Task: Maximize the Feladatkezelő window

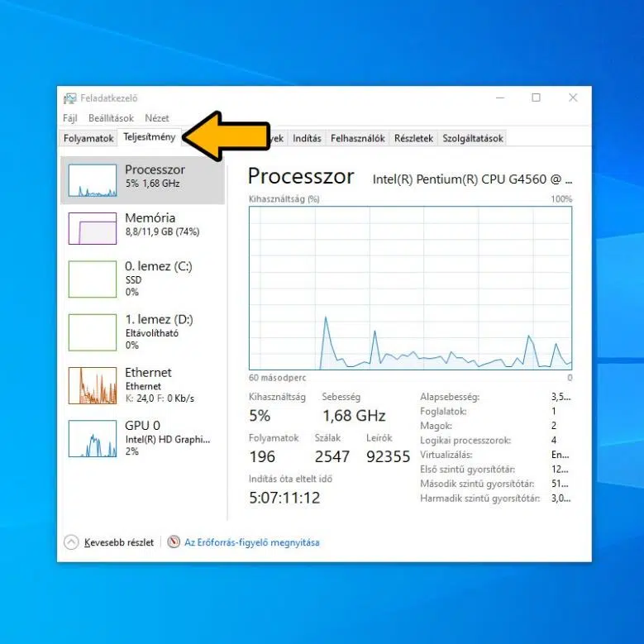Action: point(536,98)
